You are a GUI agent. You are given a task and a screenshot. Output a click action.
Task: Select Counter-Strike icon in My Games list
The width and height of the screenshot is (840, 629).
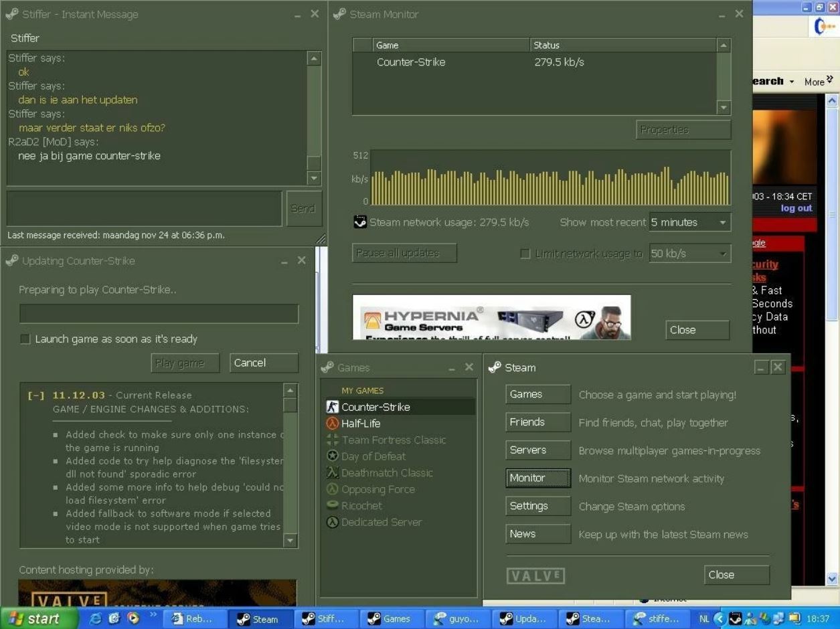(x=333, y=407)
